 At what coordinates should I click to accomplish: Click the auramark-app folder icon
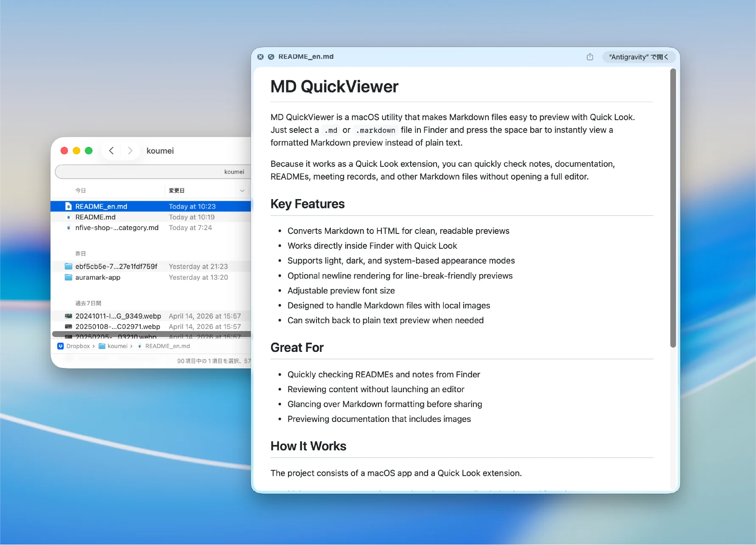68,277
